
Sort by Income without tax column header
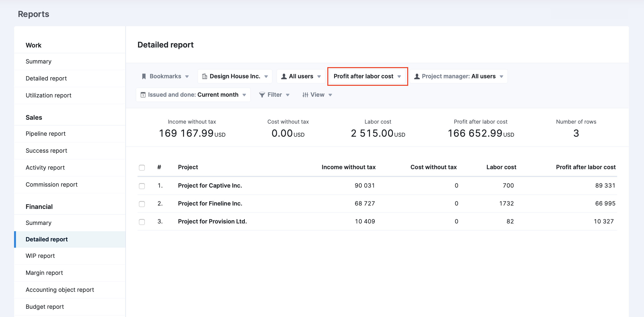(x=348, y=167)
